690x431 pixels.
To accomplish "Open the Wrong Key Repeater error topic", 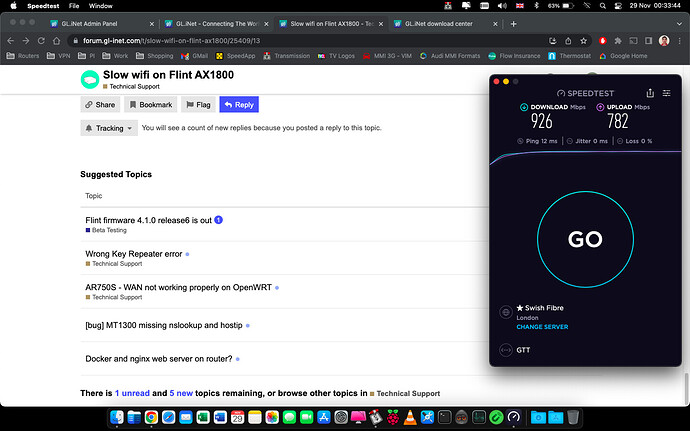I will click(133, 254).
